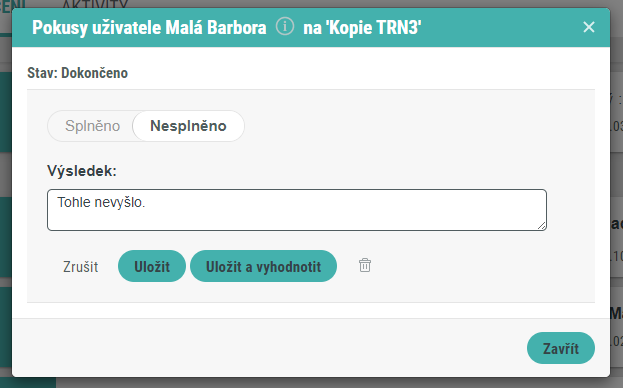Grab the text area resize handle

[542, 226]
